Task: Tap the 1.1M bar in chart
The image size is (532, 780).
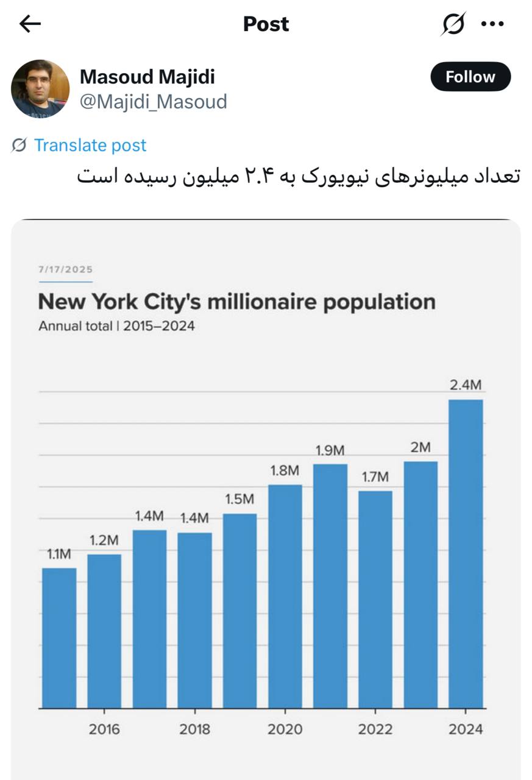Action: [59, 637]
